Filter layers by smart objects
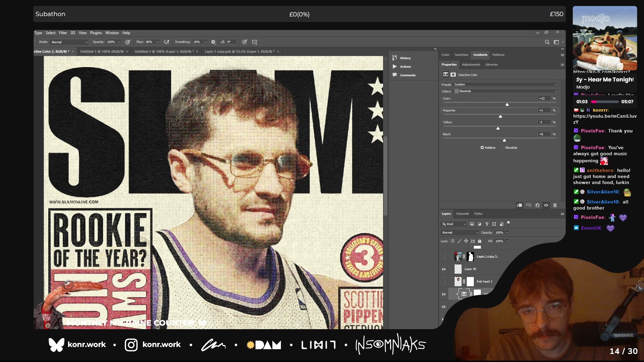644x362 pixels. pyautogui.click(x=501, y=224)
